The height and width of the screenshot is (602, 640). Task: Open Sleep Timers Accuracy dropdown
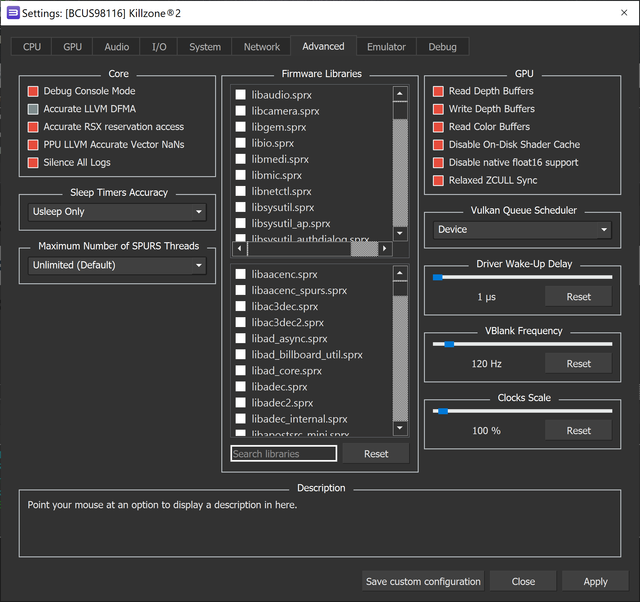pos(117,212)
